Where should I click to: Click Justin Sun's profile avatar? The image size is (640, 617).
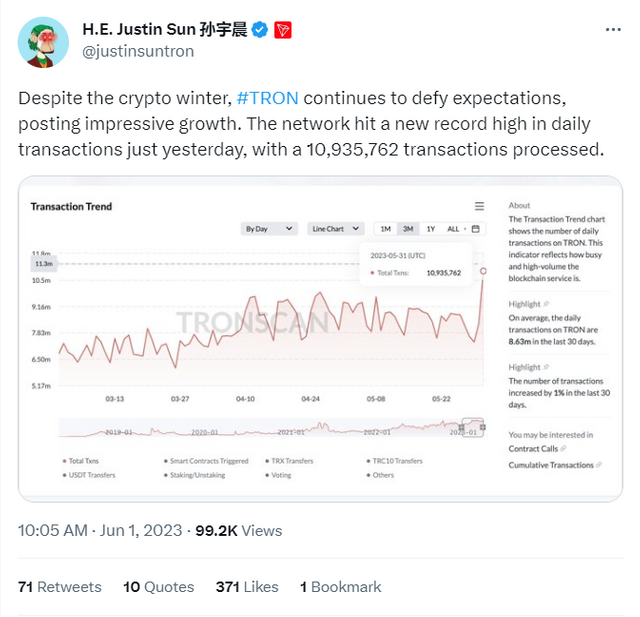pyautogui.click(x=43, y=42)
